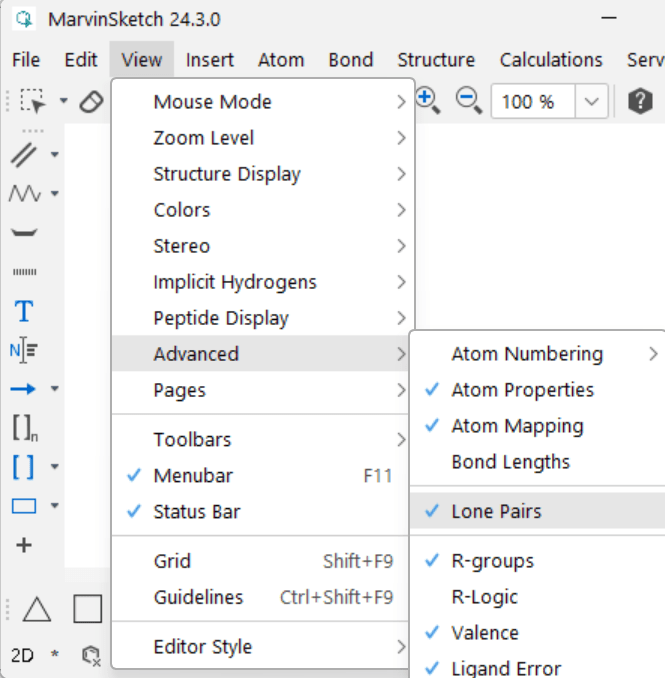Viewport: 665px width, 678px height.
Task: Select the bond drawing tool
Action: [24, 155]
